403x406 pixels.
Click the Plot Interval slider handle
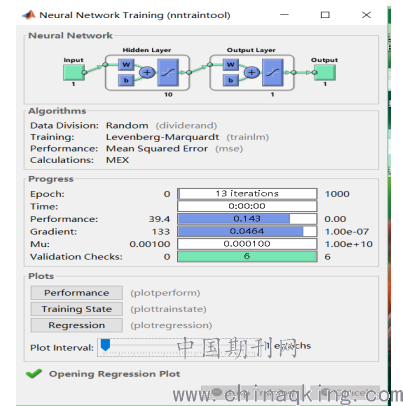tap(105, 345)
